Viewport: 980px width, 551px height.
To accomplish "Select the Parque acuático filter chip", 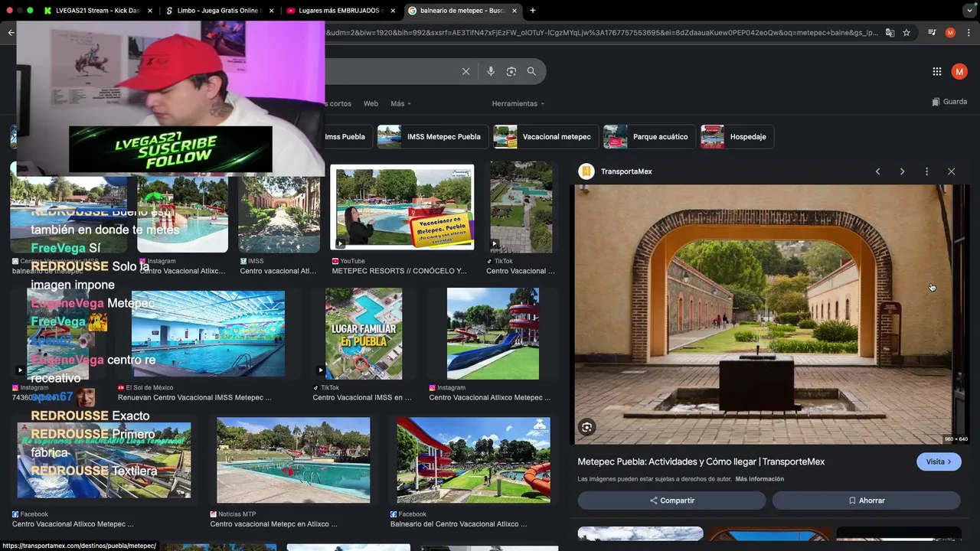I will coord(649,137).
